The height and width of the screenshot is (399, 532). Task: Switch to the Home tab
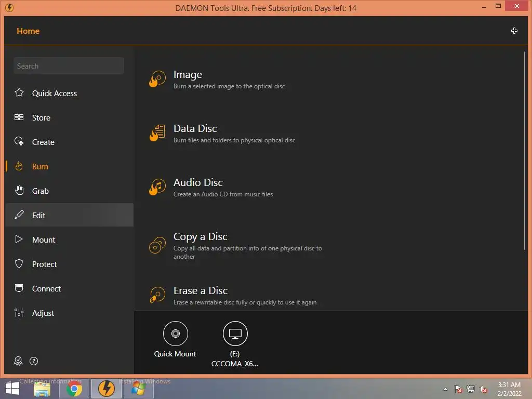click(28, 31)
